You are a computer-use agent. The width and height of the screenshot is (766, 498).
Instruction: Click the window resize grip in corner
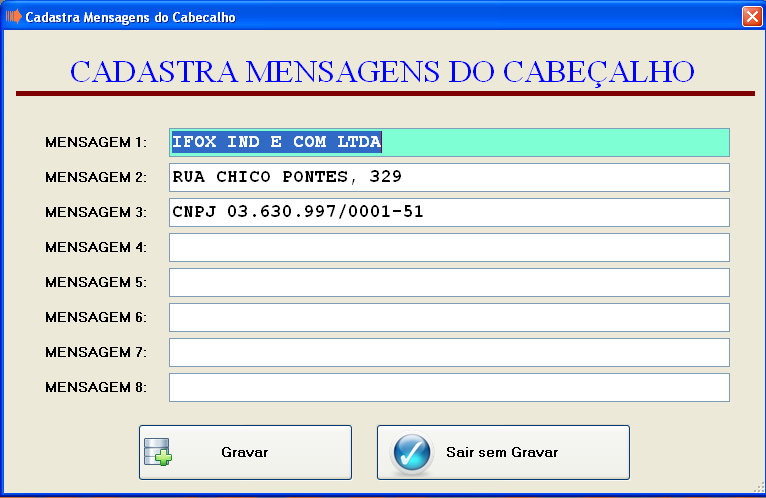tap(759, 487)
